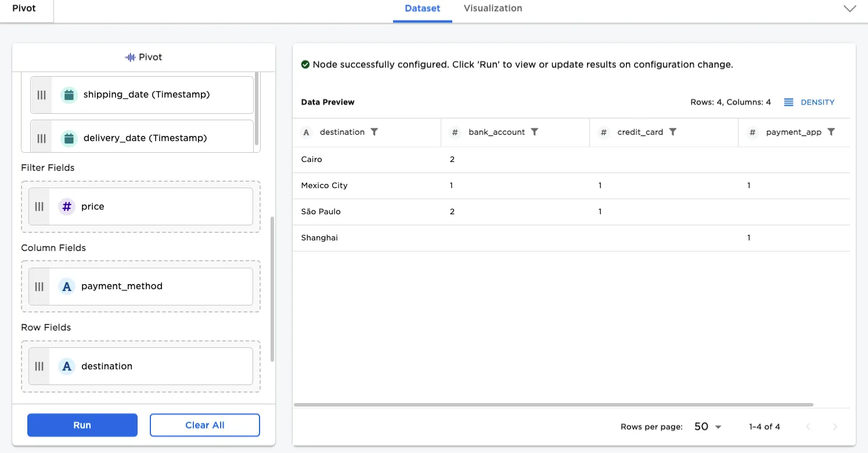Switch to the Visualization tab
Image resolution: width=868 pixels, height=453 pixels.
pyautogui.click(x=493, y=8)
